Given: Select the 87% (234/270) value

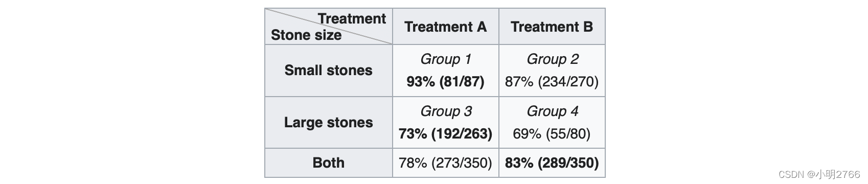Looking at the screenshot, I should 552,82.
